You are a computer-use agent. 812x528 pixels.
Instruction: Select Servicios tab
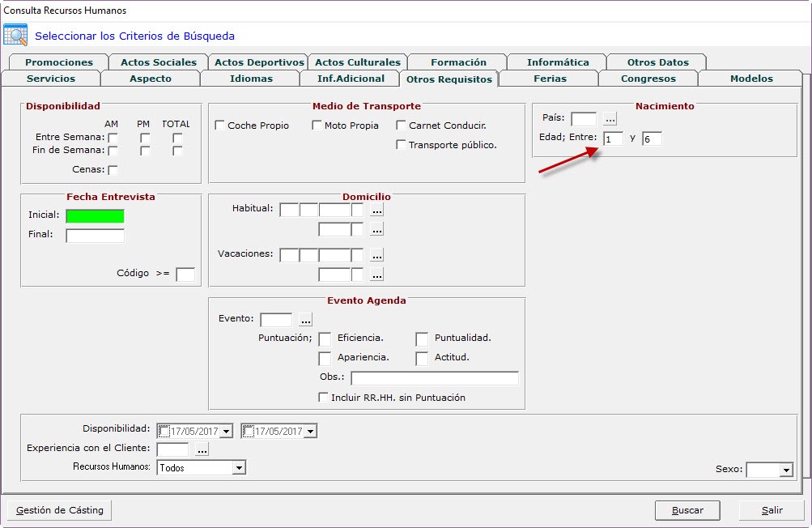click(x=51, y=79)
